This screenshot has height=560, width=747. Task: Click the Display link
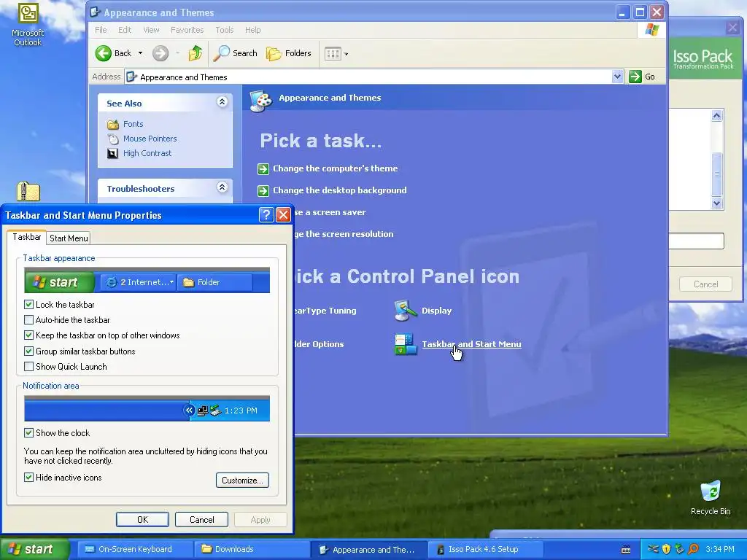[x=436, y=311]
